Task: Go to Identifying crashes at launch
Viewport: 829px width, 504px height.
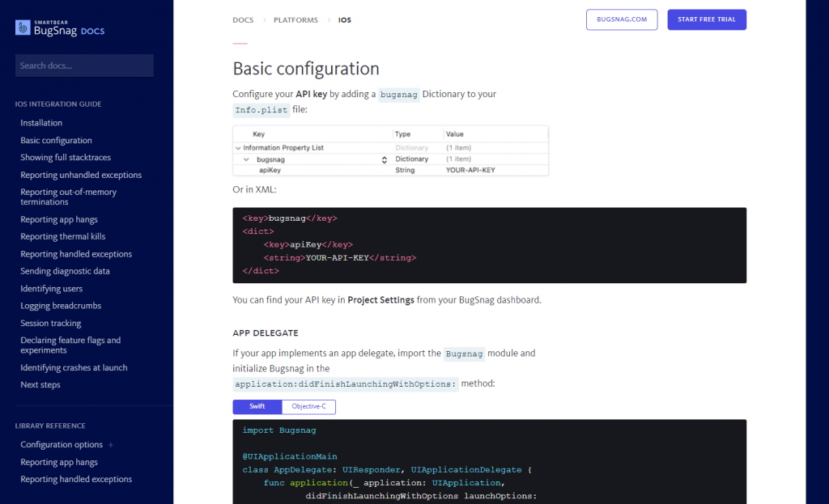Action: pos(74,367)
